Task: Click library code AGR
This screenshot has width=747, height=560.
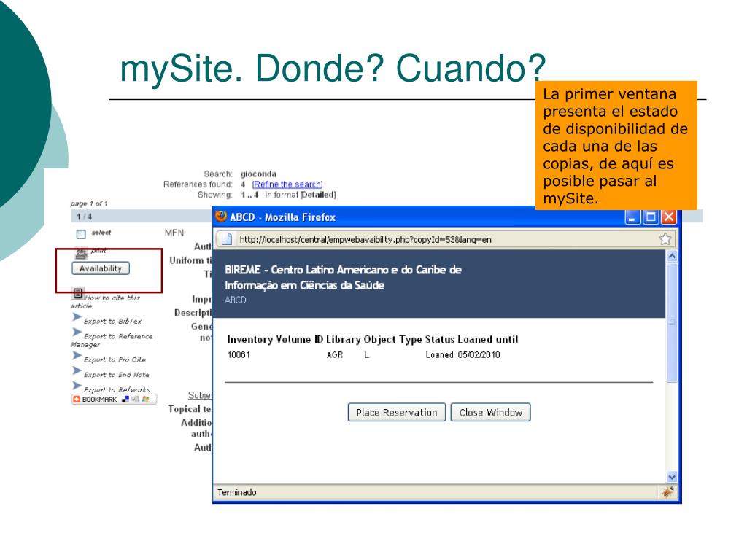Action: [x=335, y=355]
